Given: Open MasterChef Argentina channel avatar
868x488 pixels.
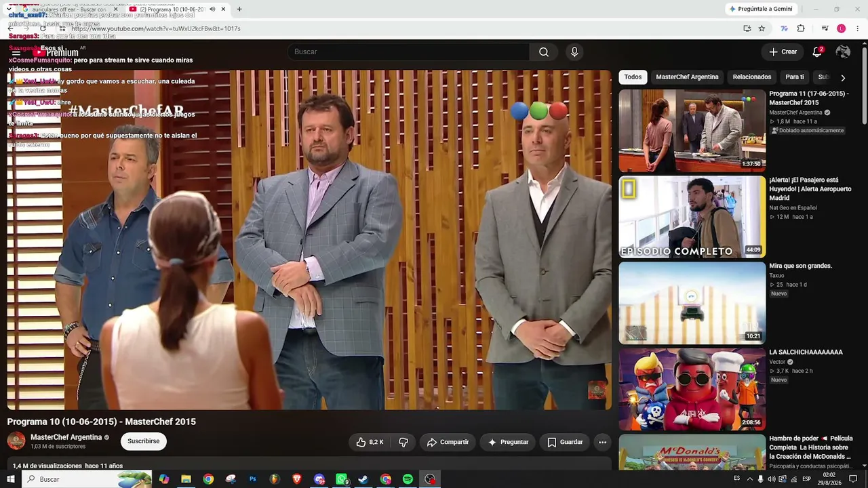Looking at the screenshot, I should [x=16, y=441].
